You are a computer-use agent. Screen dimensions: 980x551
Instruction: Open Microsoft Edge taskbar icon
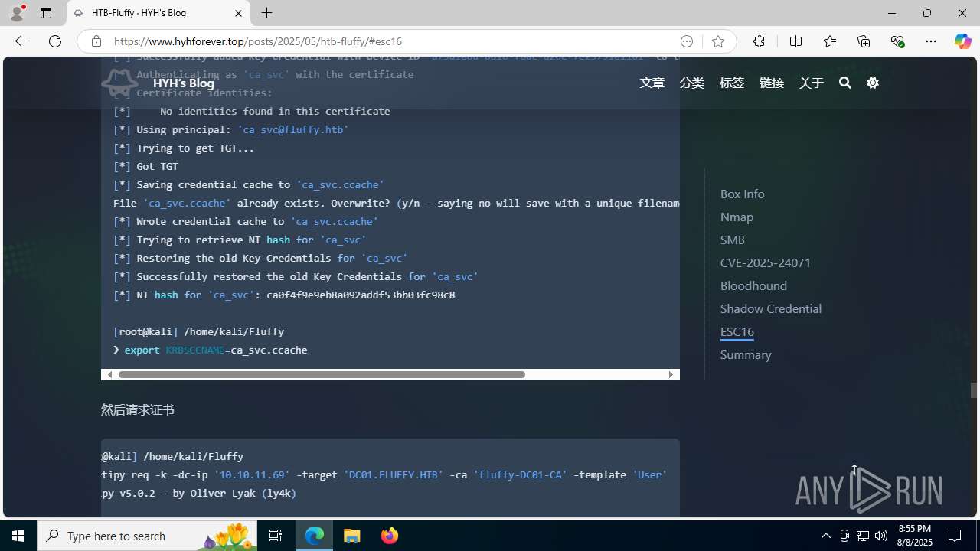[x=315, y=536]
